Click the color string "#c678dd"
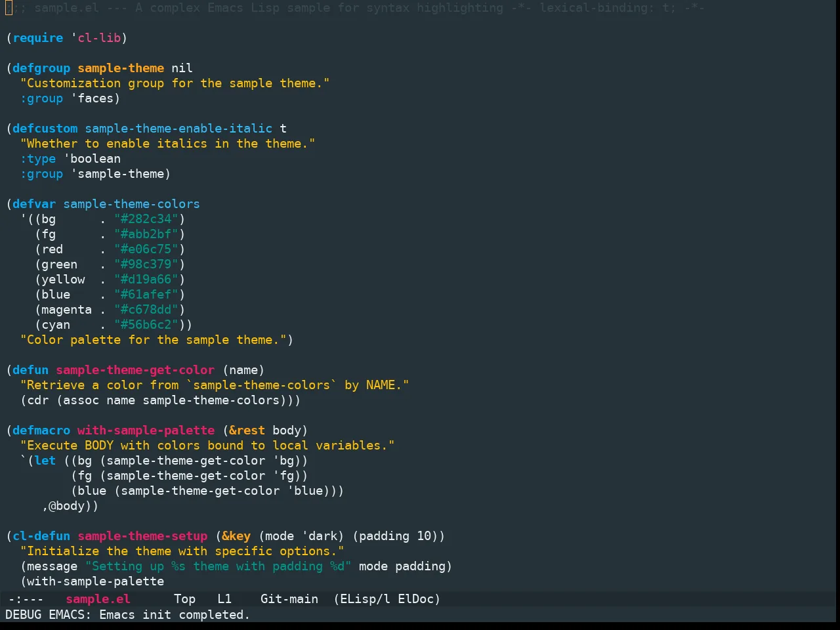Screen dimensions: 840x630 pos(146,310)
